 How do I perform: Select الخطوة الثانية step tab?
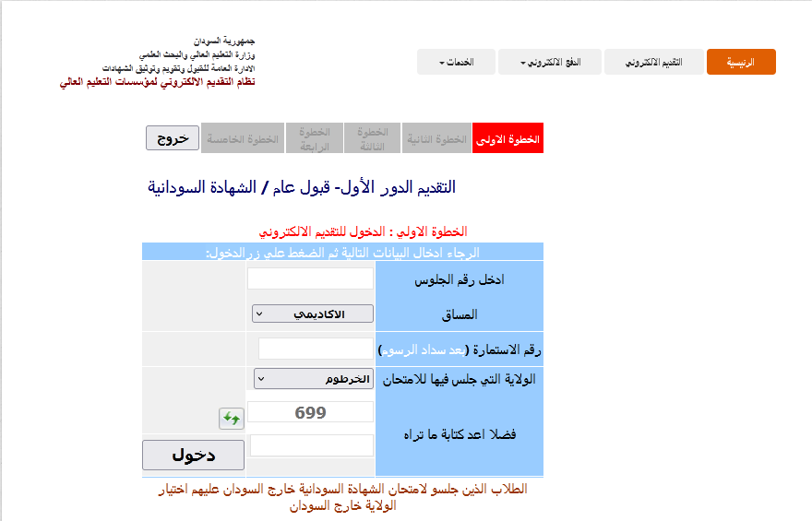coord(436,138)
